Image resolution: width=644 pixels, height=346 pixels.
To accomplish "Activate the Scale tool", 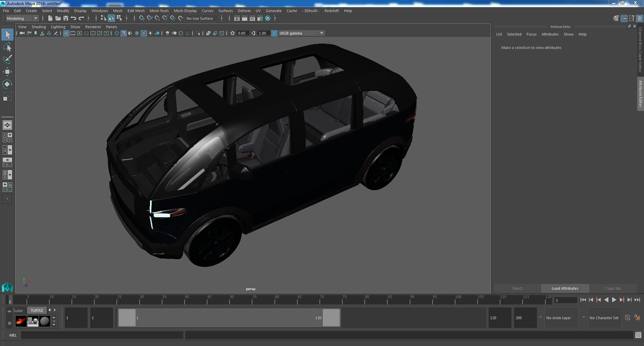I will coord(7,97).
